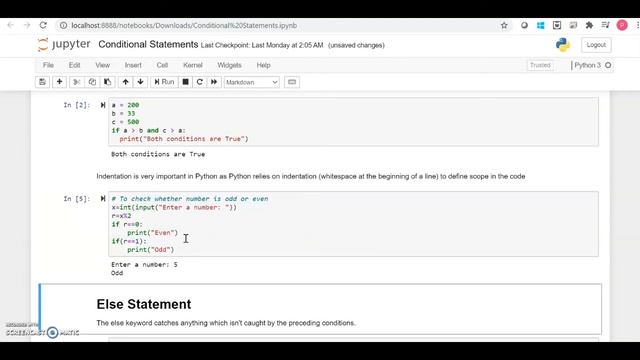Click the Last Checkpoint text

tap(262, 45)
